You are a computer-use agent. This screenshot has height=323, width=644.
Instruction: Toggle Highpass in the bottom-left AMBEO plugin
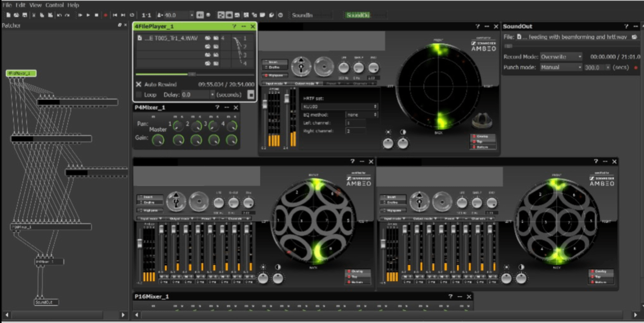point(150,210)
